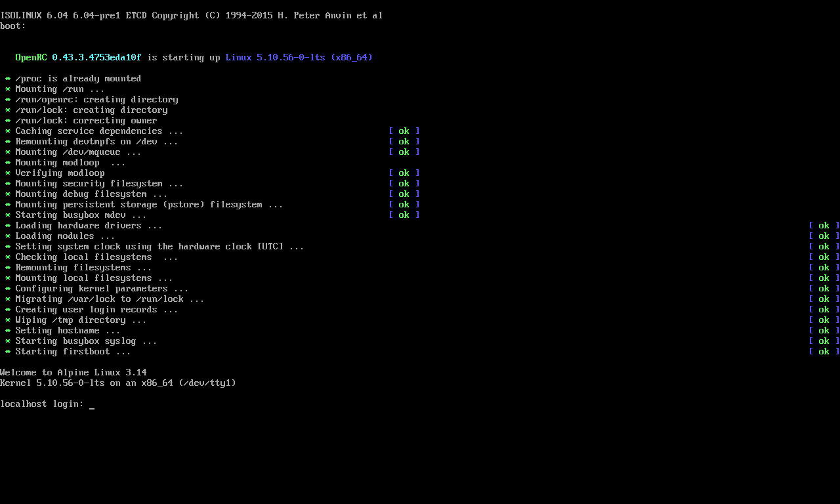Click the [ ok ] status for Starting busybox mdev

(404, 215)
